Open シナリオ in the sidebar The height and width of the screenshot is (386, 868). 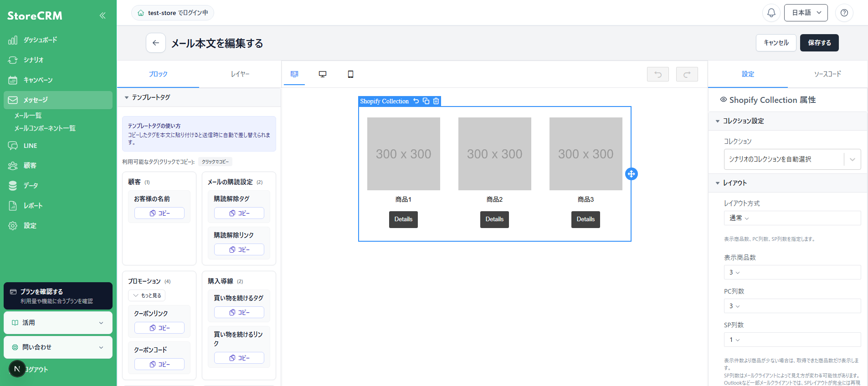coord(58,60)
